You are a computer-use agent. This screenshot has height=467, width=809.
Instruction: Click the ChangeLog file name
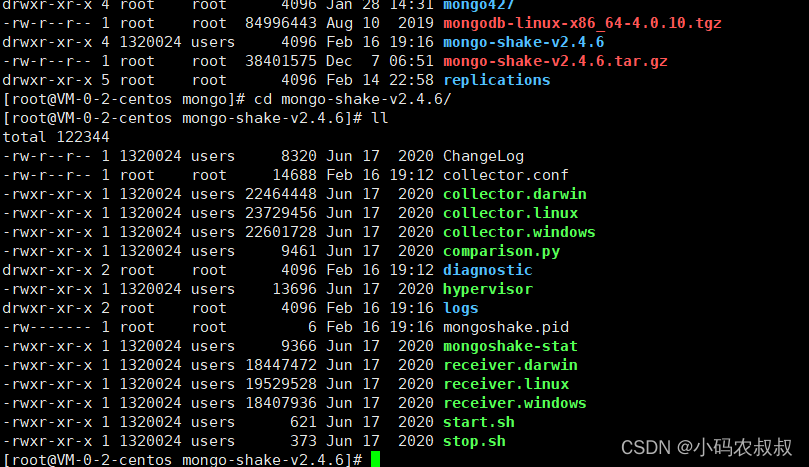[x=483, y=156]
